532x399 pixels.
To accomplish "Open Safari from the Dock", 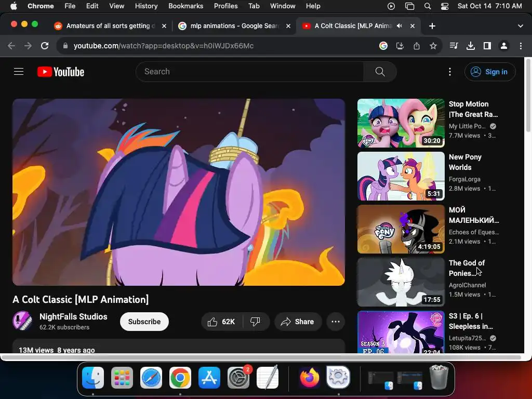I will (151, 378).
